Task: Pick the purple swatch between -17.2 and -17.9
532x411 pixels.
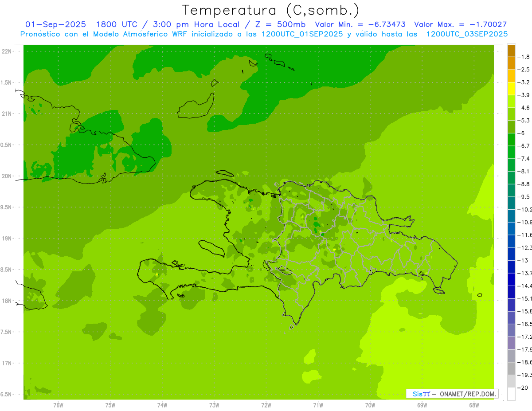Action: point(511,343)
